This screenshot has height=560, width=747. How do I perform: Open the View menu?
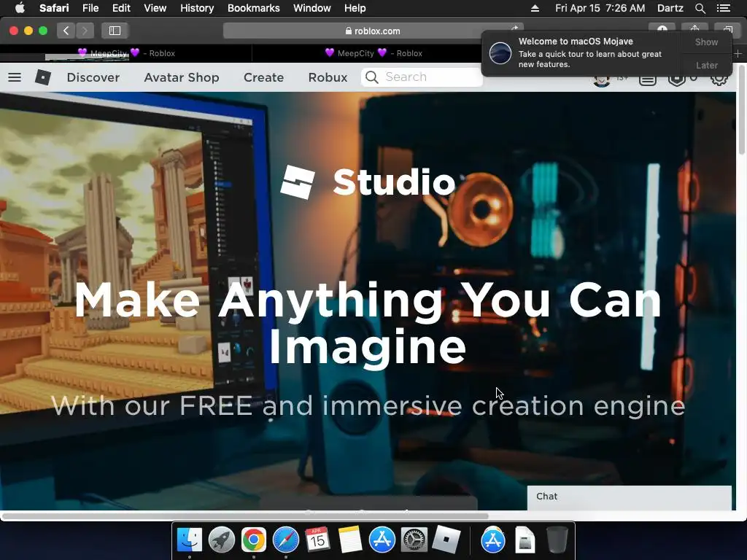click(x=155, y=8)
